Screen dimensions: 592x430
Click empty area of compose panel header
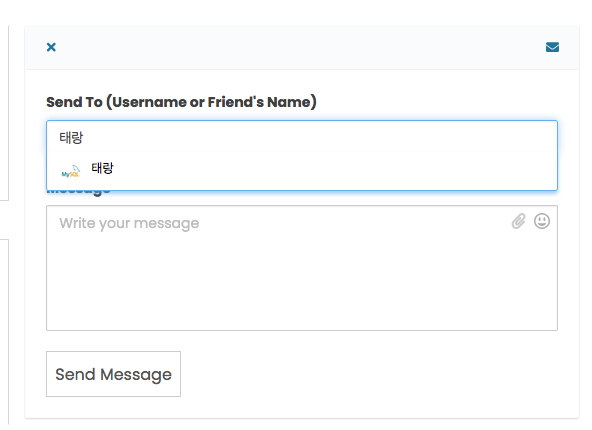[x=302, y=48]
